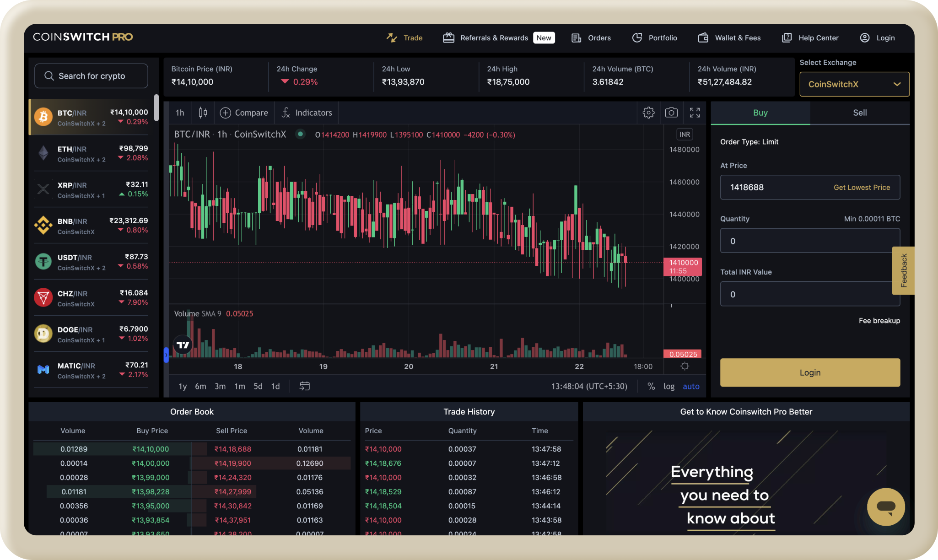The height and width of the screenshot is (560, 938).
Task: Set chart range to 5d
Action: (258, 386)
